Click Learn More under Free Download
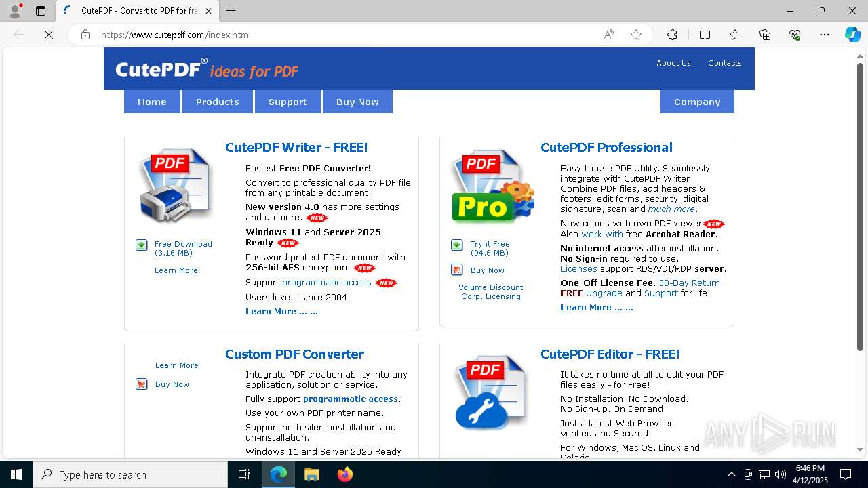The height and width of the screenshot is (488, 868). 176,270
